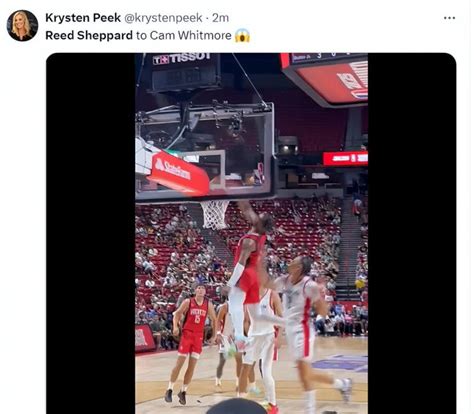Click the screaming face emoji

pos(242,36)
